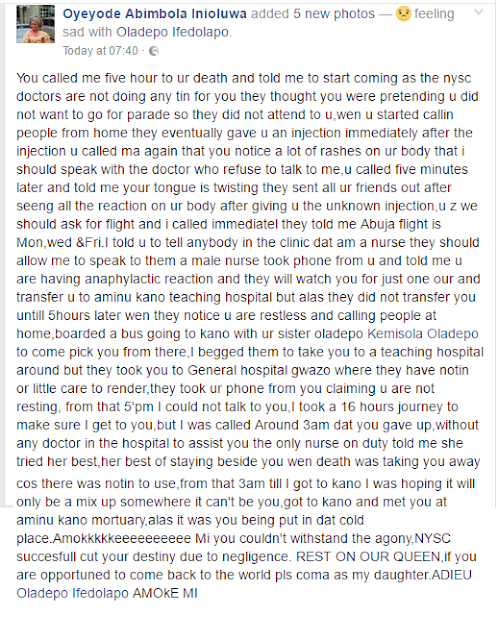This screenshot has height=640, width=498.
Task: Open the 'Today at 07:40' timestamp permalink
Action: pos(100,51)
